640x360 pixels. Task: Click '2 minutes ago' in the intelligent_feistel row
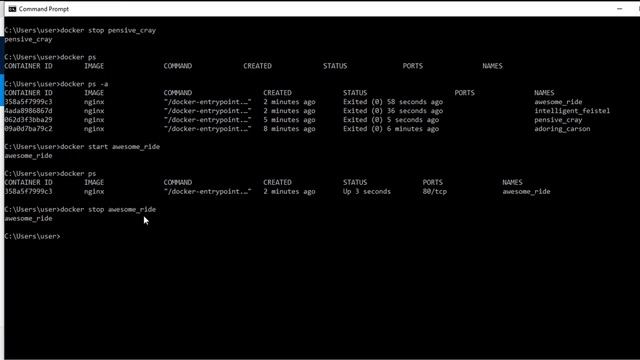click(289, 111)
